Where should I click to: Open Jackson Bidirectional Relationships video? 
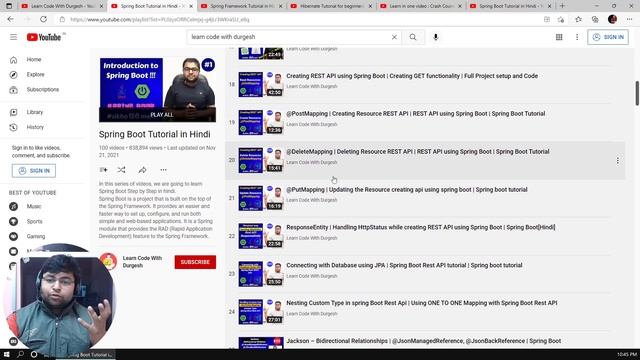pos(423,341)
